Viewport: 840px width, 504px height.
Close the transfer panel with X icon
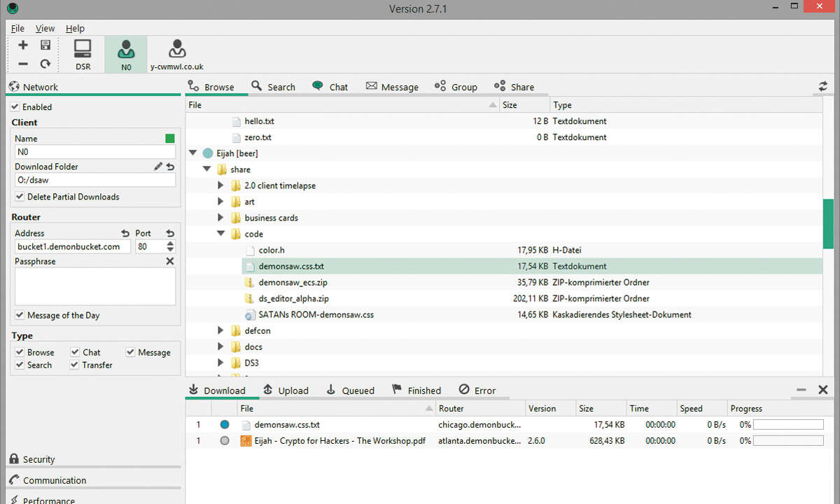[823, 390]
